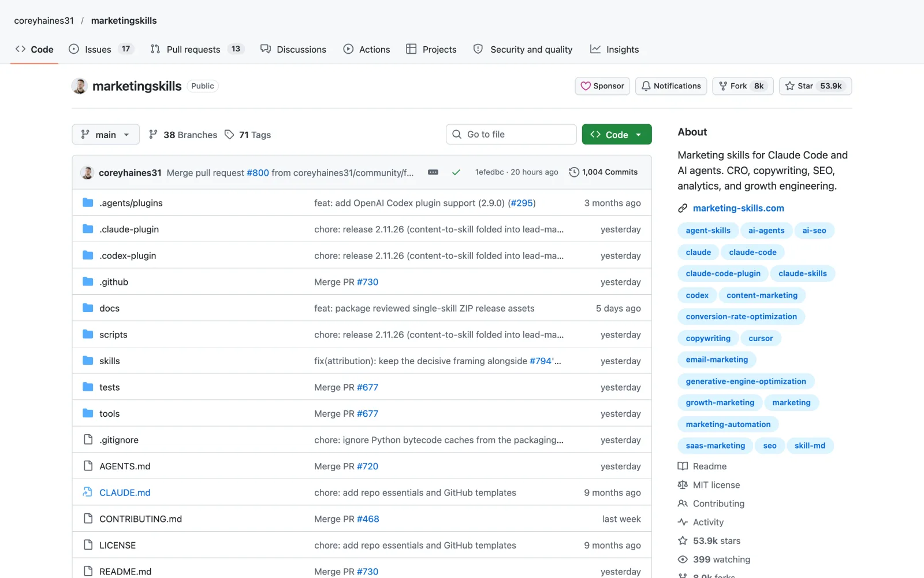Screen dimensions: 924x578
Task: Open the Pull requests tab
Action: pos(197,49)
